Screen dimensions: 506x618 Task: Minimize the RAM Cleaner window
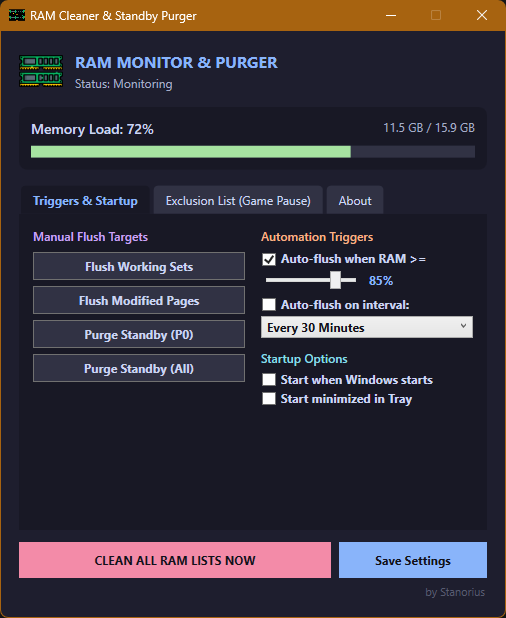[x=391, y=15]
